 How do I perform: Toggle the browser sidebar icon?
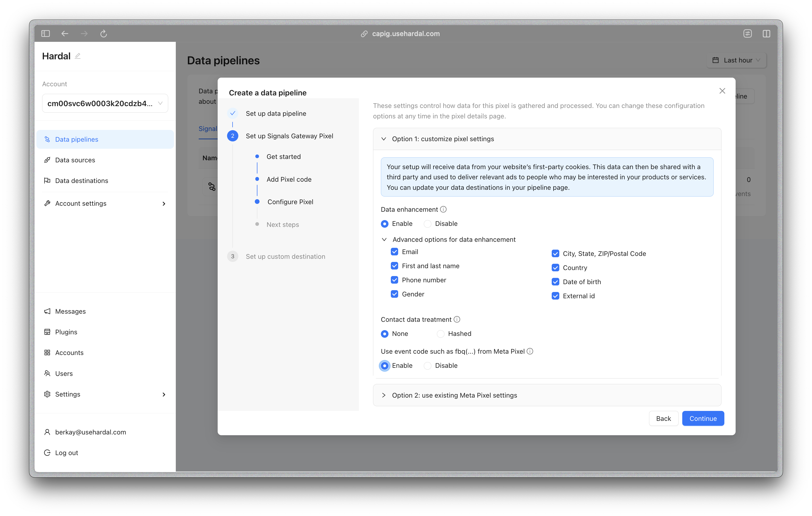pos(46,33)
